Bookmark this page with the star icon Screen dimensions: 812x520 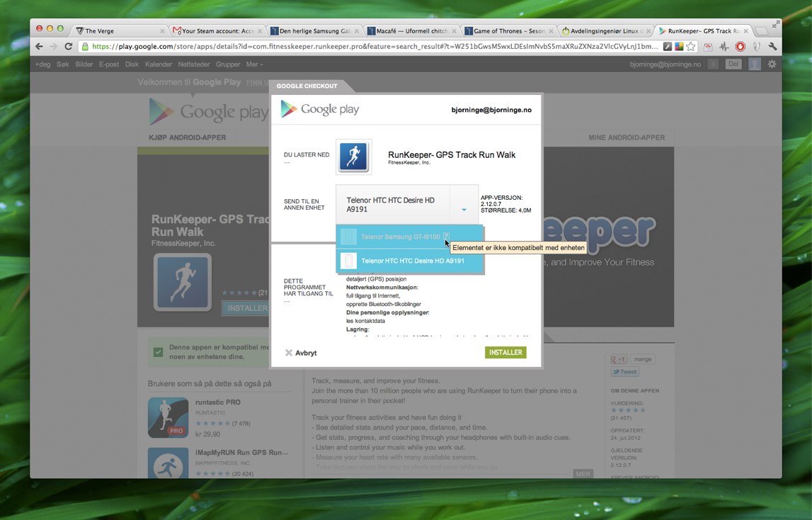pos(691,47)
